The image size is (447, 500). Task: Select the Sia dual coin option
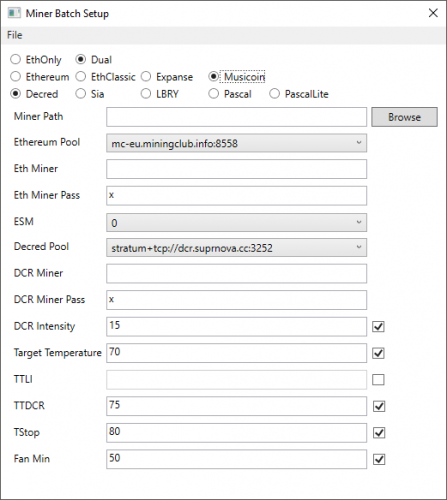[90, 94]
